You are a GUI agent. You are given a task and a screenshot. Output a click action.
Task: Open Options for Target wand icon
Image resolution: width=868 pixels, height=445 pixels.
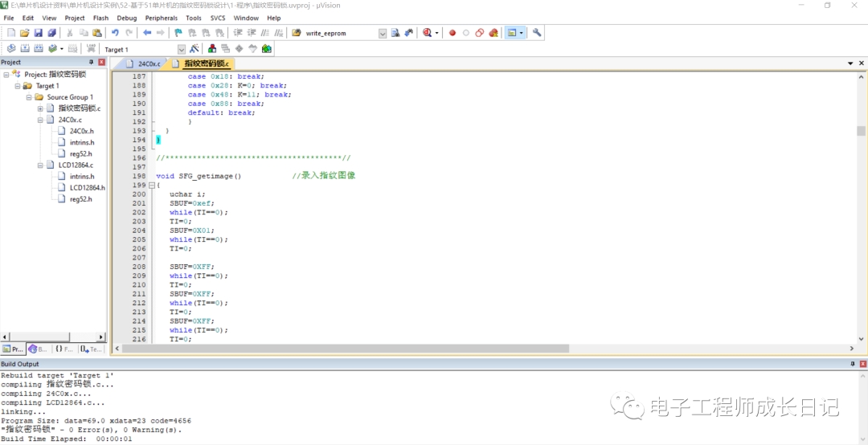(x=194, y=49)
